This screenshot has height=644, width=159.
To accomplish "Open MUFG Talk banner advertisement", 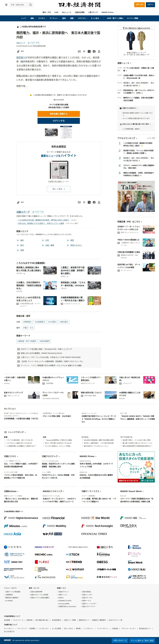I will coord(136,196).
